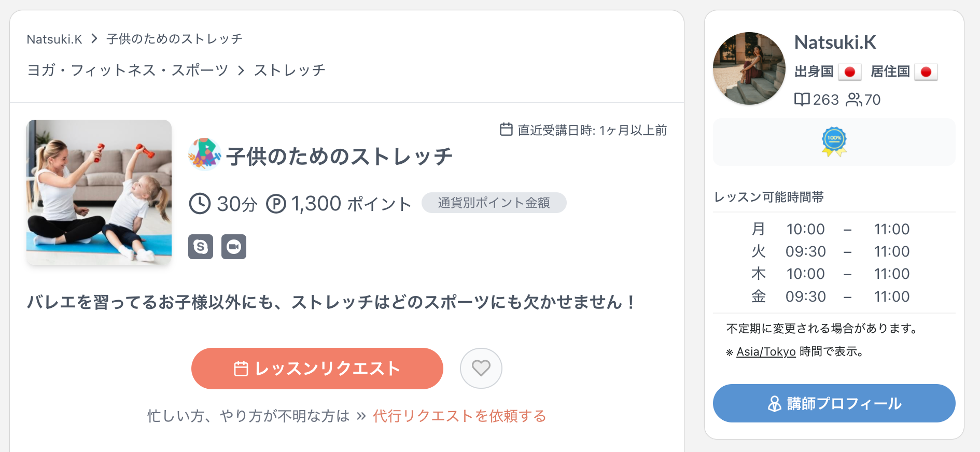The height and width of the screenshot is (452, 980).
Task: Click the students count people icon
Action: click(853, 100)
